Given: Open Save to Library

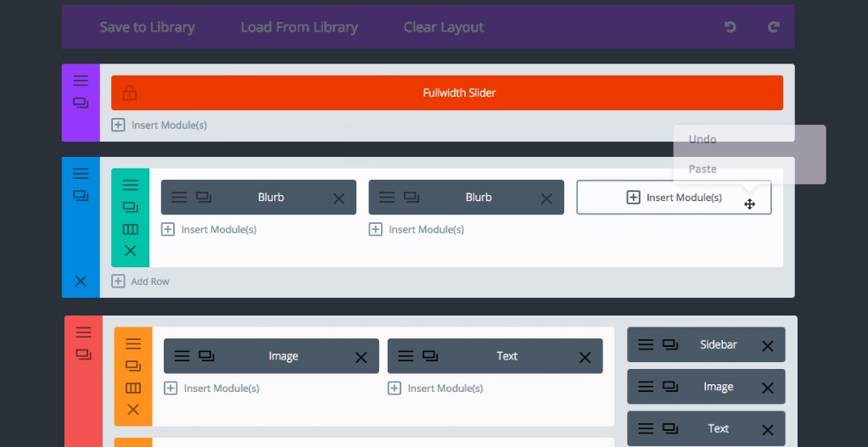Looking at the screenshot, I should (148, 27).
